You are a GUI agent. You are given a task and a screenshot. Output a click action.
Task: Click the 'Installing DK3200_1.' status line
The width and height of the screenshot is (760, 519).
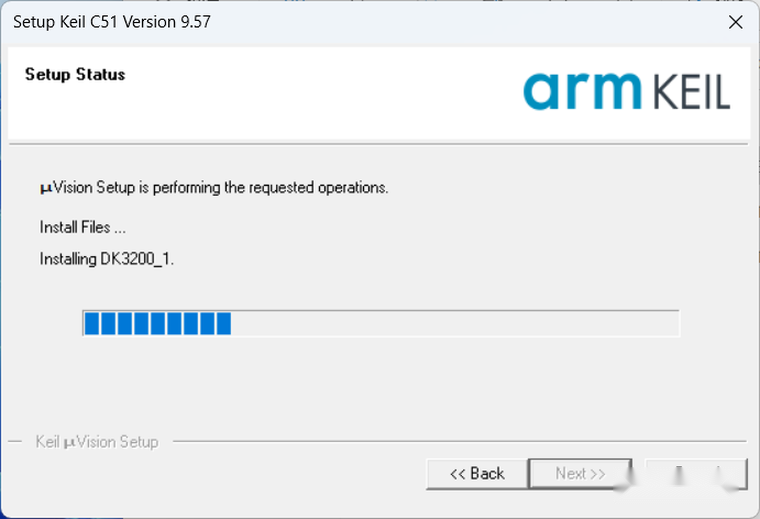pos(107,259)
